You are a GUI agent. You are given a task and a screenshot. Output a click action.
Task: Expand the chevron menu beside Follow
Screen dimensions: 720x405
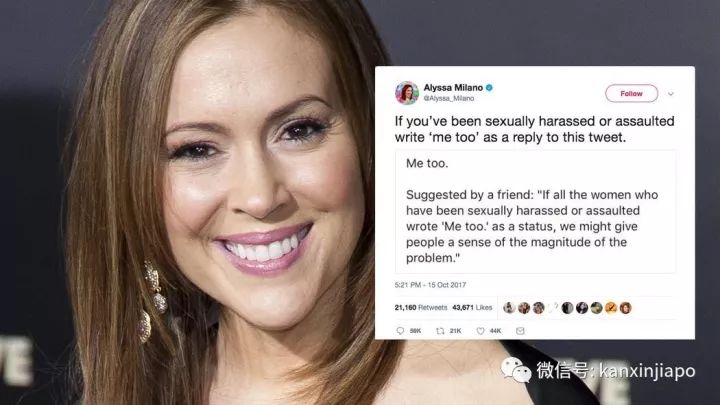tap(671, 94)
